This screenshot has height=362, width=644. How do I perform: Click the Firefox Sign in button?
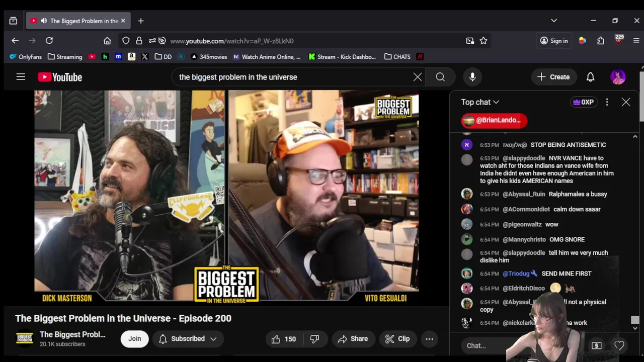click(554, 41)
